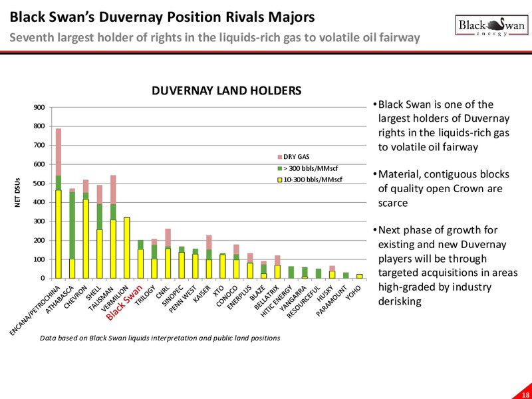Screen dimensions: 532x399
Task: Click the chart title 'DUVERNAY LAND HOLDERS'
Action: [226, 91]
